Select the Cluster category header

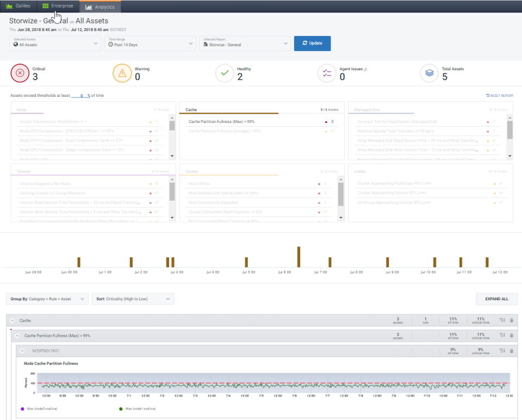[262, 171]
